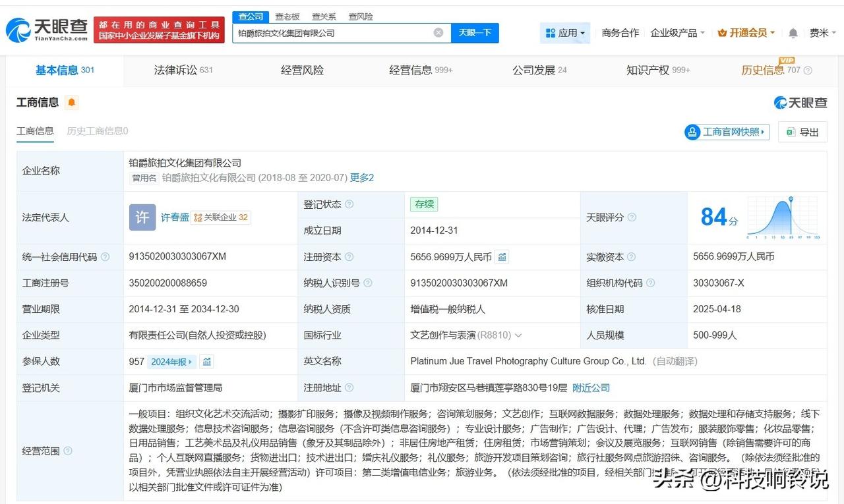
Task: Open the 应用 dropdown menu
Action: (x=565, y=33)
